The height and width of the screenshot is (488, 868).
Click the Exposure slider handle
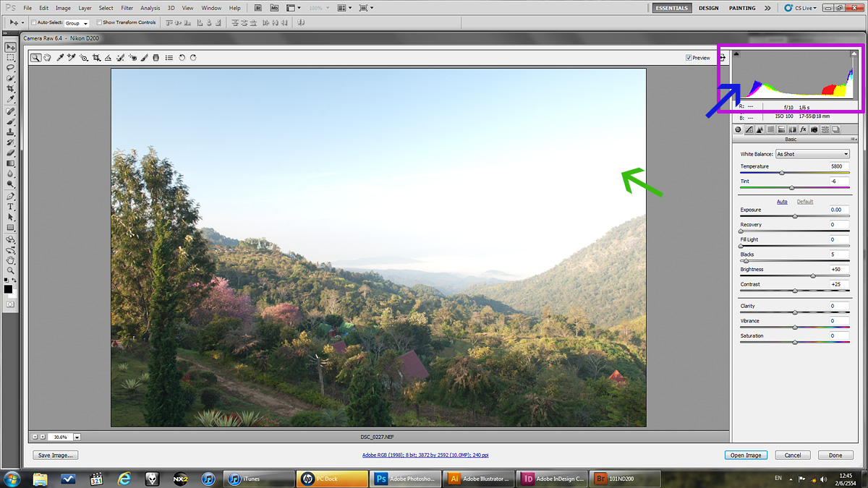click(x=795, y=216)
